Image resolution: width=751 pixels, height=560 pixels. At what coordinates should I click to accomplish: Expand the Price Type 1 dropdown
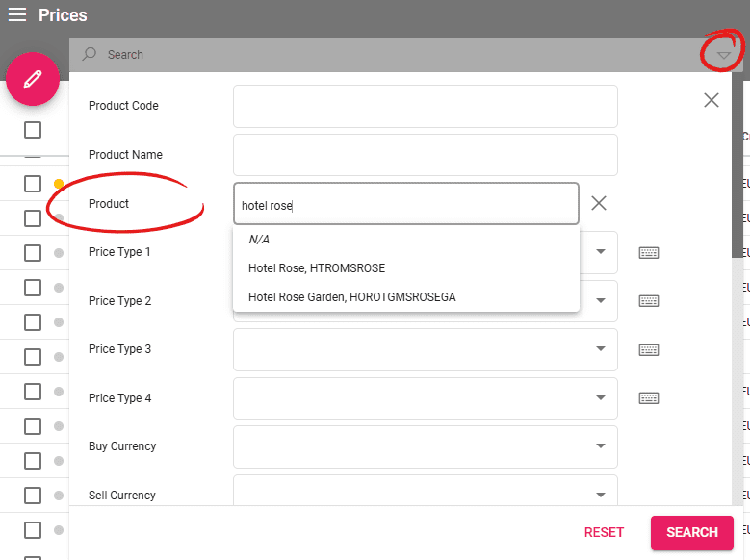[x=601, y=251]
